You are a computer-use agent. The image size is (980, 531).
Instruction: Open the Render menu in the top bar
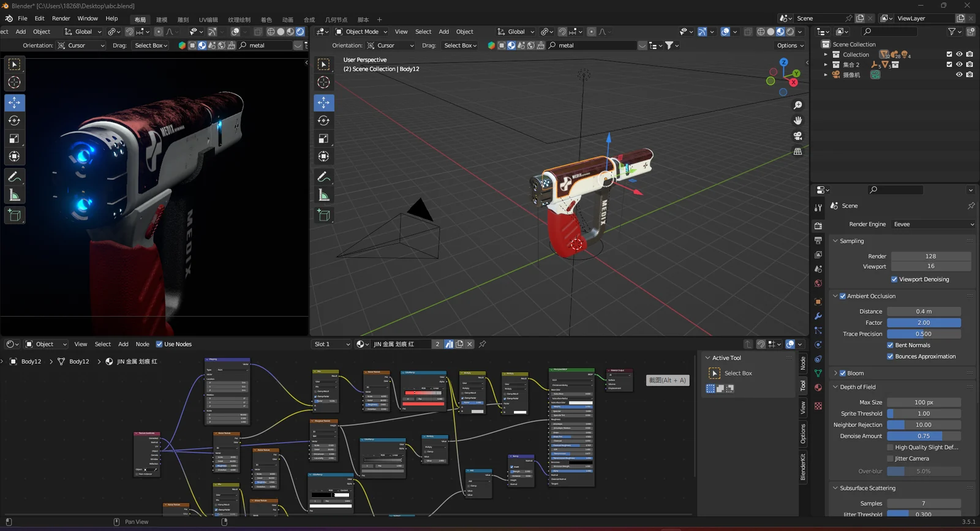(61, 18)
